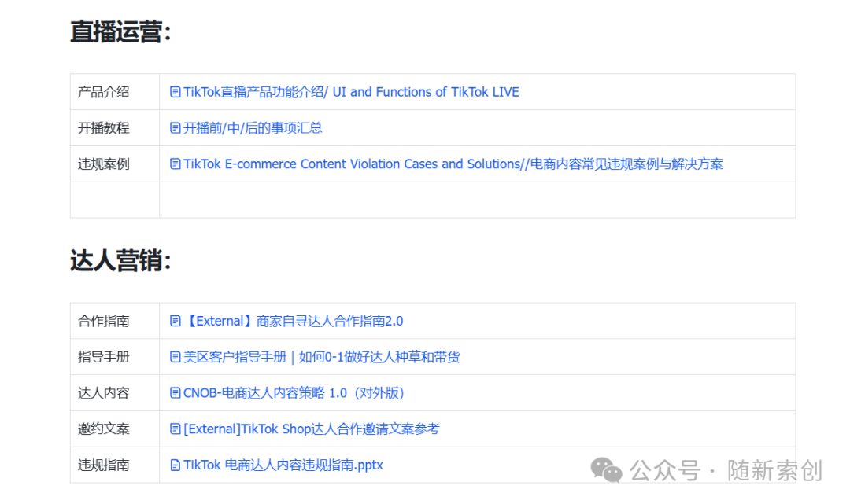Viewport: 850px width, 504px height.
Task: Select the 违规指南 table cell
Action: coord(115,465)
